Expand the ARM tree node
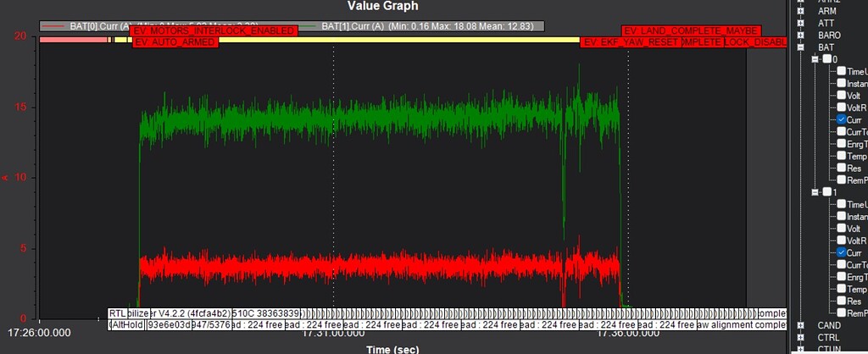Screen dimensions: 868x354 pos(801,12)
